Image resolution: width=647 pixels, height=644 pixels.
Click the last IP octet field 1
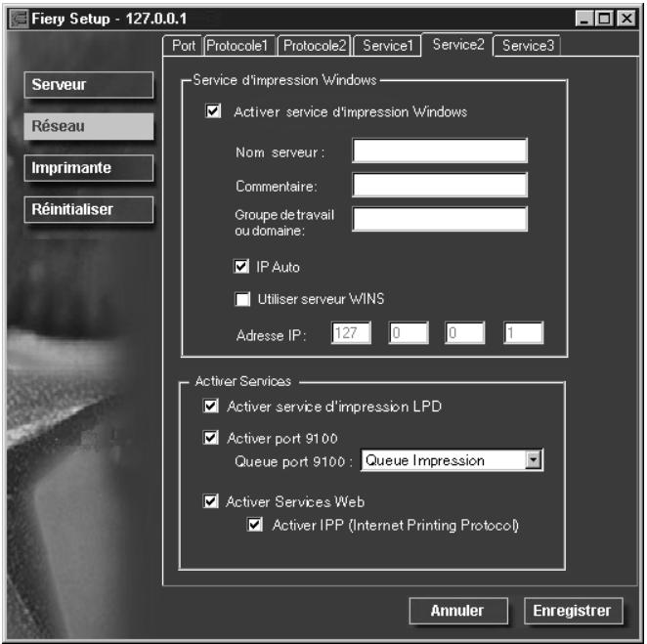[523, 333]
